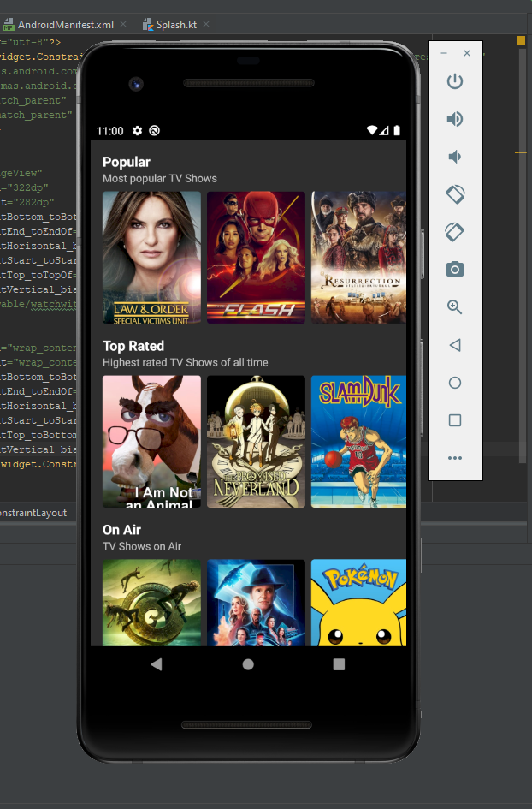Lower volume using the volume down icon

(455, 157)
